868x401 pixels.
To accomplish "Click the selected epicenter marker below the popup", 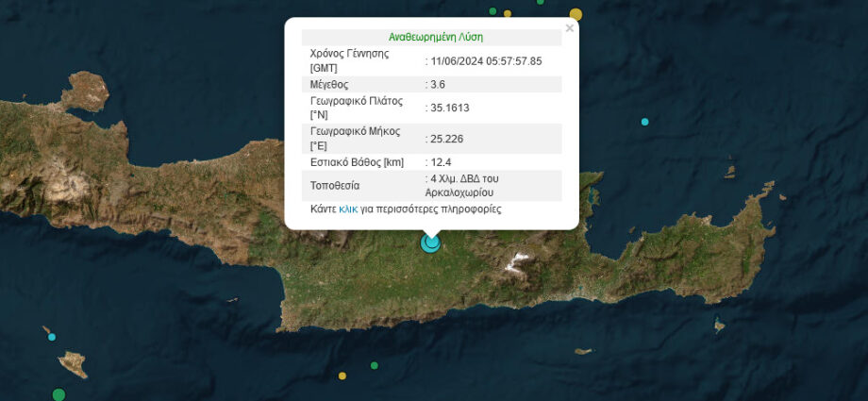I will 431,242.
